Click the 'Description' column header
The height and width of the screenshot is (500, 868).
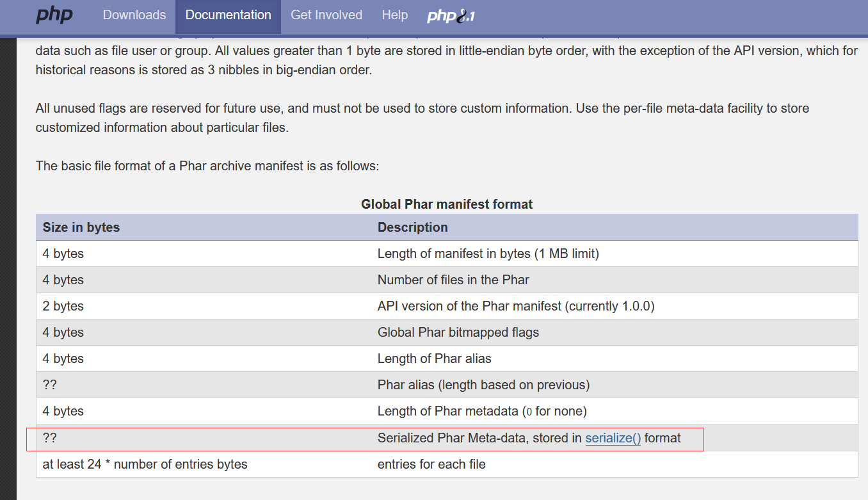coord(413,227)
